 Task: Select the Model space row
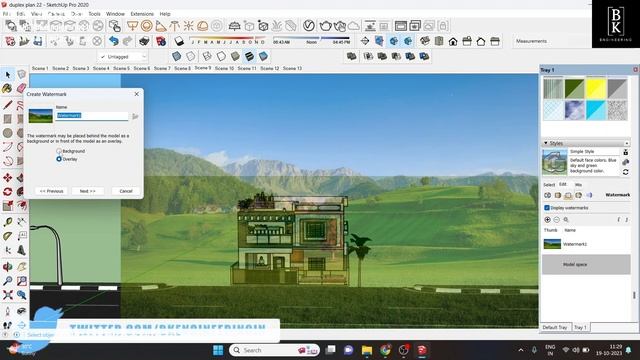coord(586,264)
